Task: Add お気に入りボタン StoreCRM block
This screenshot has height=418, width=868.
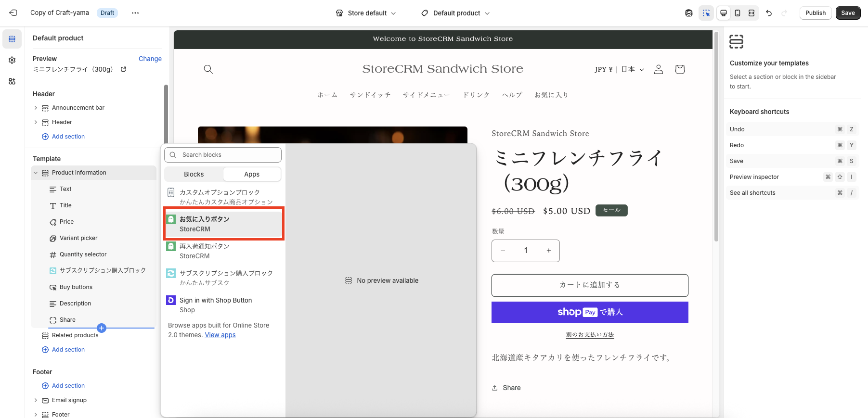Action: 224,224
